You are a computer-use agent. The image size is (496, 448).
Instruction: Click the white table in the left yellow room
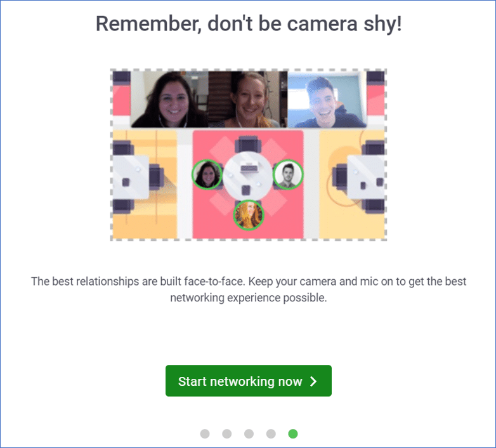pos(131,177)
